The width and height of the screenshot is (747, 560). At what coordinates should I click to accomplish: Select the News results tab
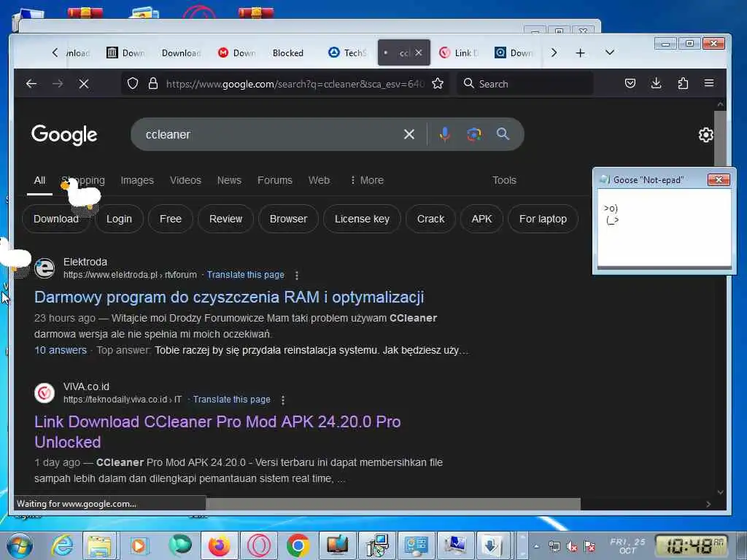[229, 181]
